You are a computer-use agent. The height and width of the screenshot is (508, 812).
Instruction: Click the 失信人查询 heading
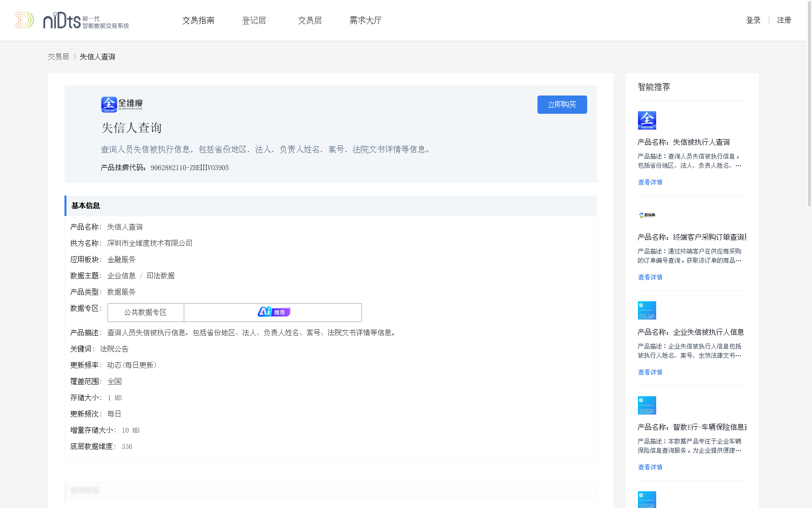pyautogui.click(x=131, y=128)
